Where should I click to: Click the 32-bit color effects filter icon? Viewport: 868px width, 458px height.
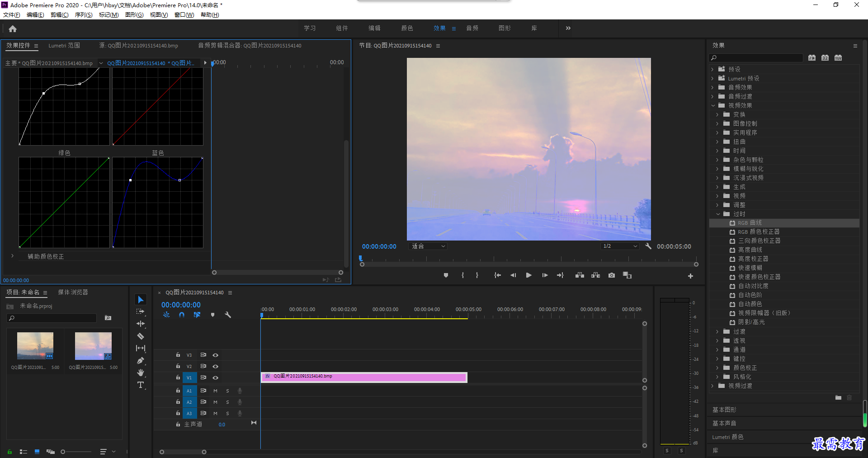(x=825, y=58)
